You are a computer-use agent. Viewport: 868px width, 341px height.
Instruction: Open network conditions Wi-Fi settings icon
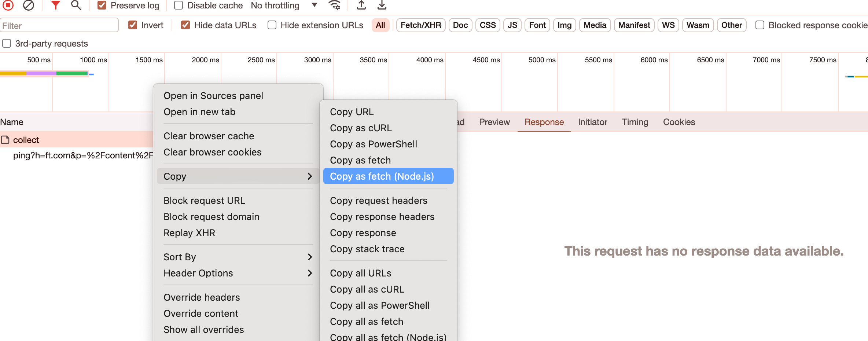coord(334,5)
